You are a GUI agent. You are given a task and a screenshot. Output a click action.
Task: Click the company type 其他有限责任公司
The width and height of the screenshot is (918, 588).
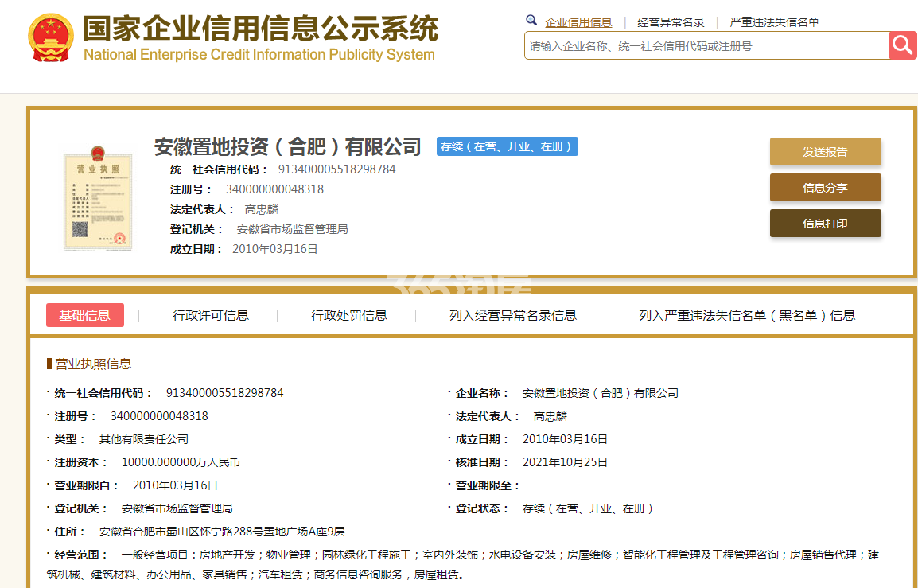point(143,439)
